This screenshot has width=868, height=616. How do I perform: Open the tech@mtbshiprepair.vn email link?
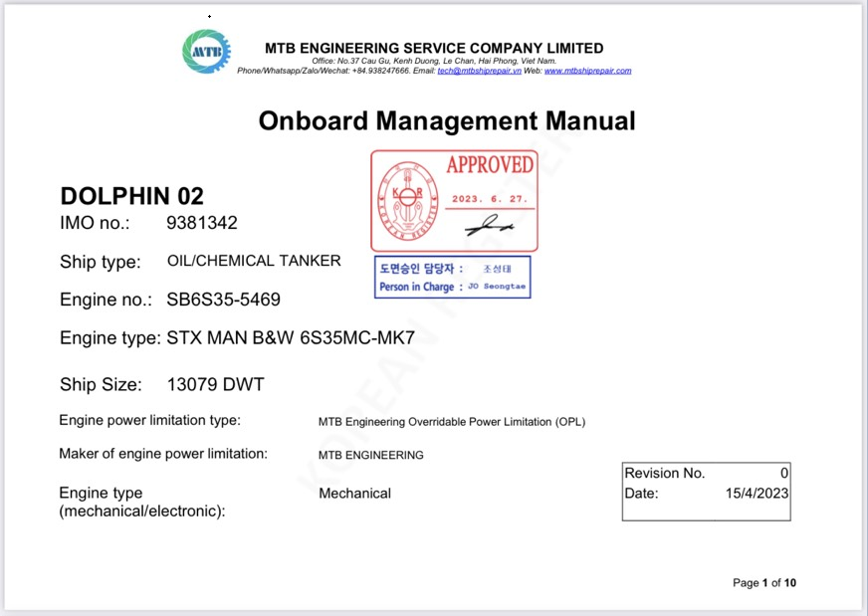point(480,71)
